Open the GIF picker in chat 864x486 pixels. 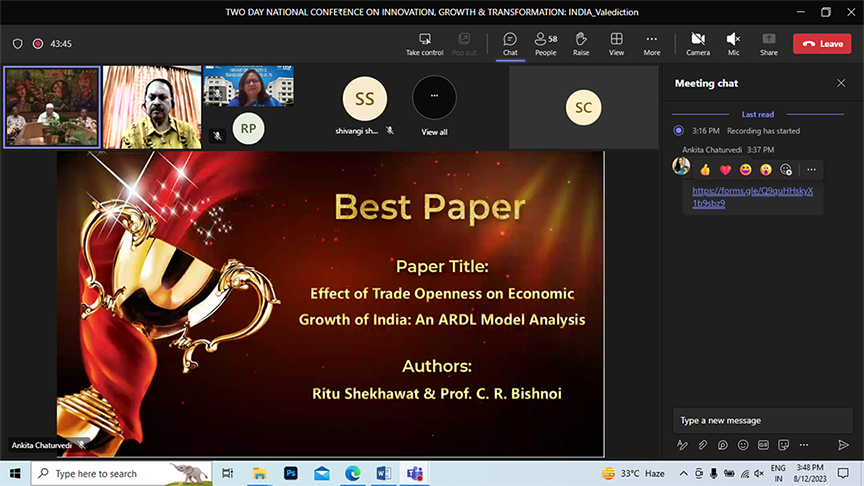point(763,445)
